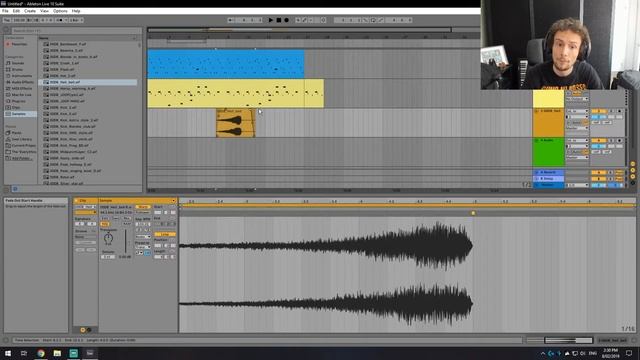Screen dimensions: 640x360
Task: Toggle the clip Loop button
Action: (x=165, y=234)
